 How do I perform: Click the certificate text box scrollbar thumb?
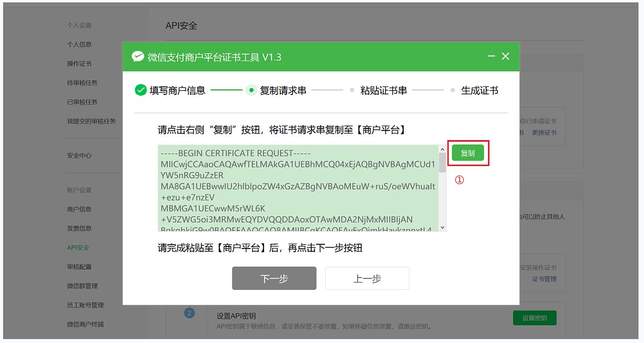tap(442, 163)
